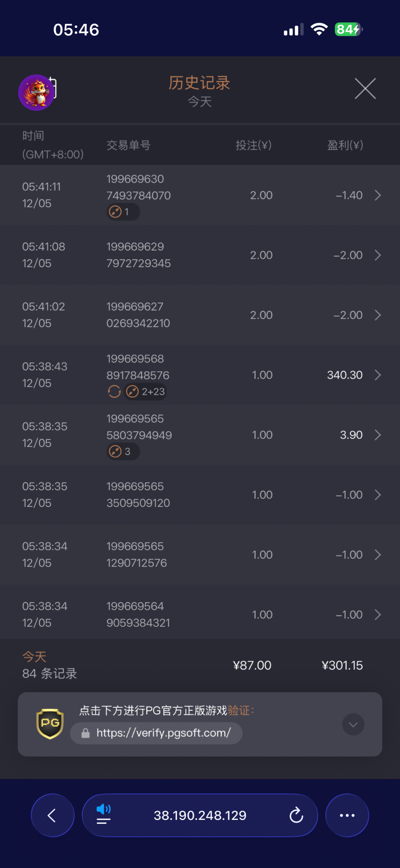400x868 pixels.
Task: Tap the phoenix game avatar icon
Action: [x=36, y=93]
